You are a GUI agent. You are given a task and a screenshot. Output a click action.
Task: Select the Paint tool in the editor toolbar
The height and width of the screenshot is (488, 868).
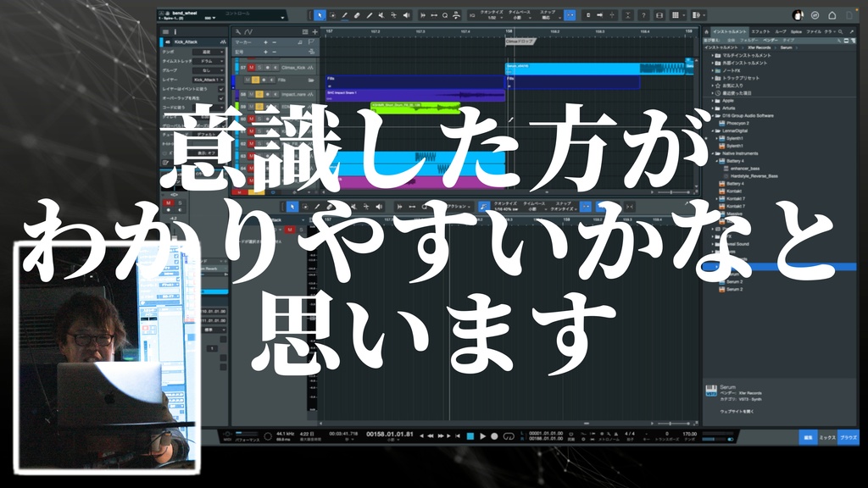point(317,206)
